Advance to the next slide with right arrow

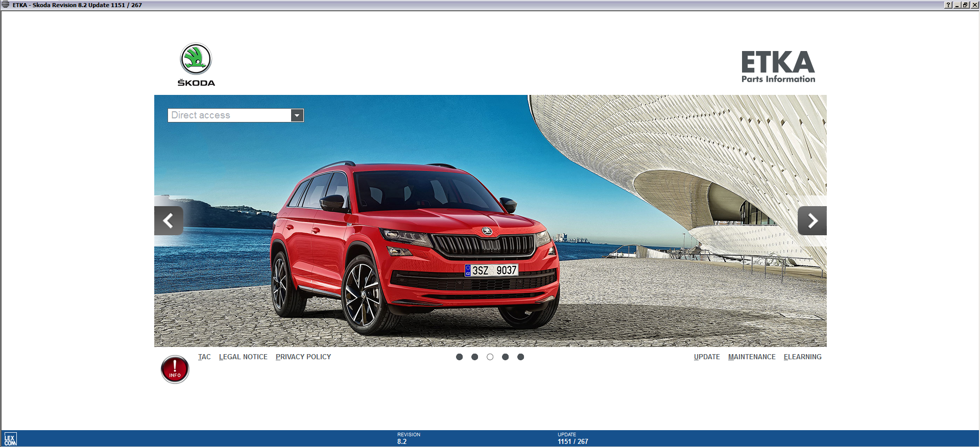click(x=812, y=220)
